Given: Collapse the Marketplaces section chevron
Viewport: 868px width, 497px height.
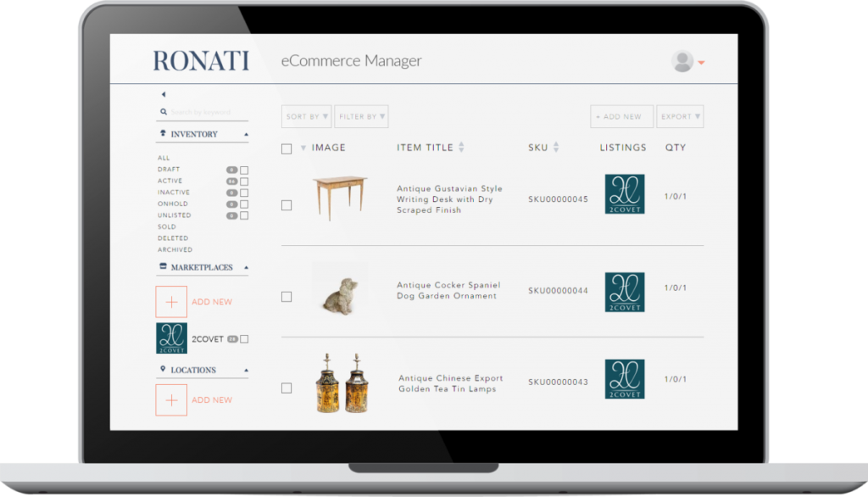Looking at the screenshot, I should pyautogui.click(x=246, y=266).
